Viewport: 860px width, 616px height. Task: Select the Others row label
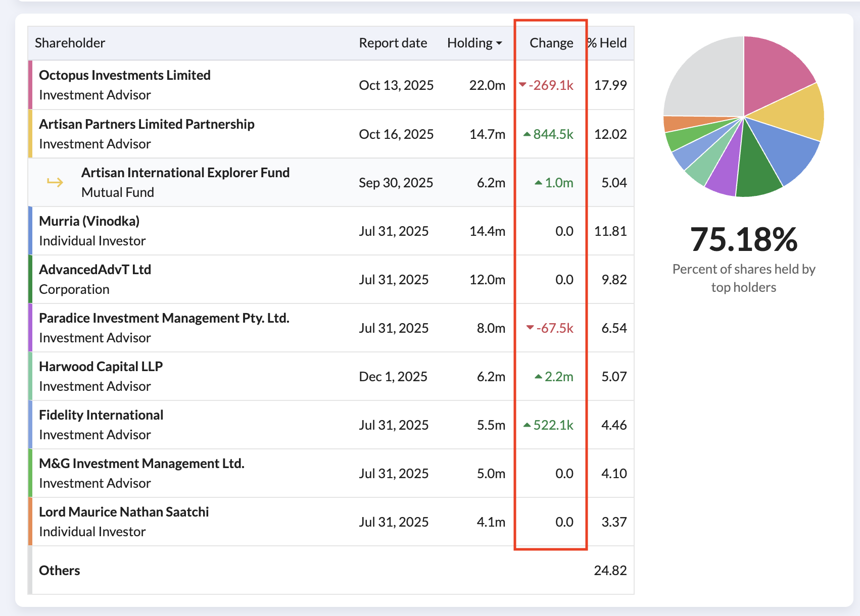pyautogui.click(x=59, y=571)
